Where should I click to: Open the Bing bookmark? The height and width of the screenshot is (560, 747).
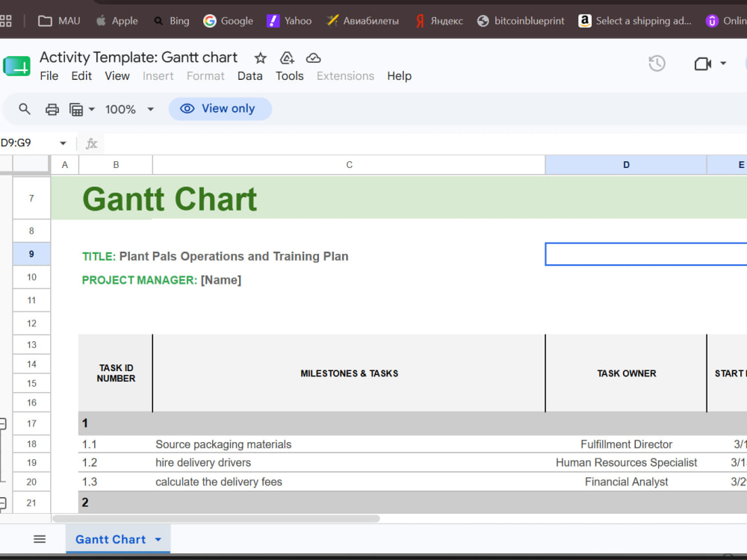click(172, 21)
